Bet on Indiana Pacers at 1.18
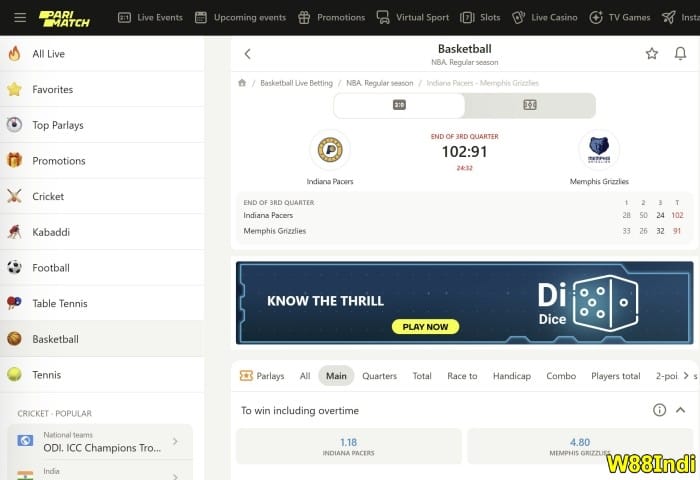Viewport: 700px width, 480px height. click(349, 447)
